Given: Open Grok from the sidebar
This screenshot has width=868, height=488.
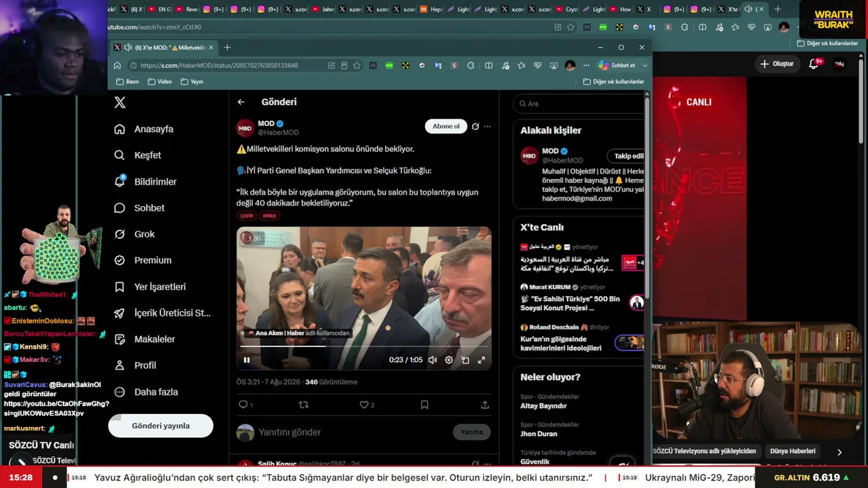Looking at the screenshot, I should (134, 234).
